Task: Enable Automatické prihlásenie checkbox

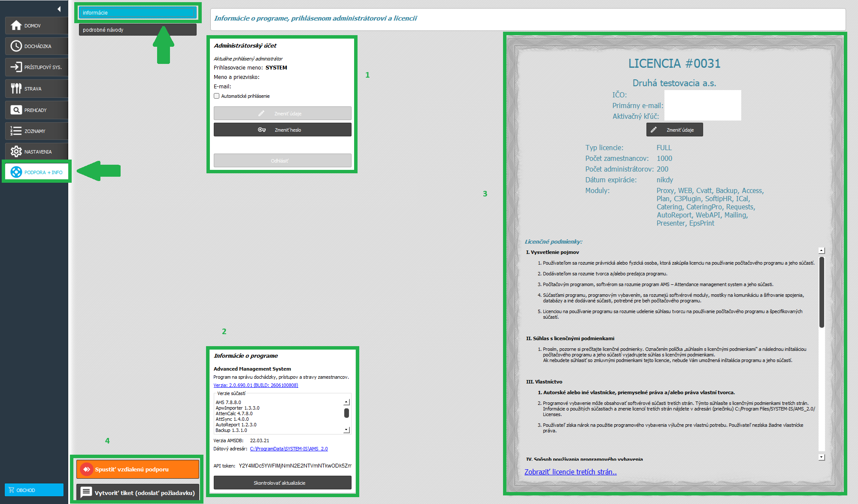Action: pyautogui.click(x=217, y=96)
